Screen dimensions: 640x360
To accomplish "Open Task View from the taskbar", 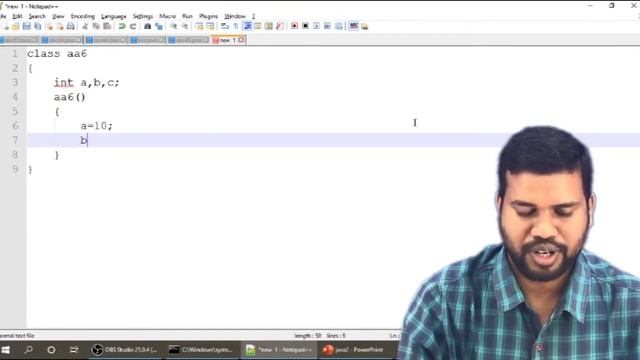I will point(74,350).
